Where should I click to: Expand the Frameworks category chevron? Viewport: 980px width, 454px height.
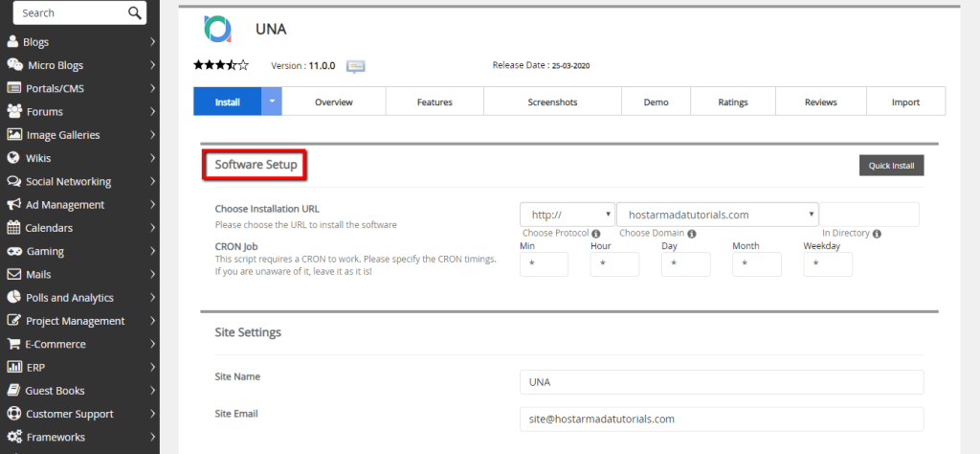pos(152,437)
